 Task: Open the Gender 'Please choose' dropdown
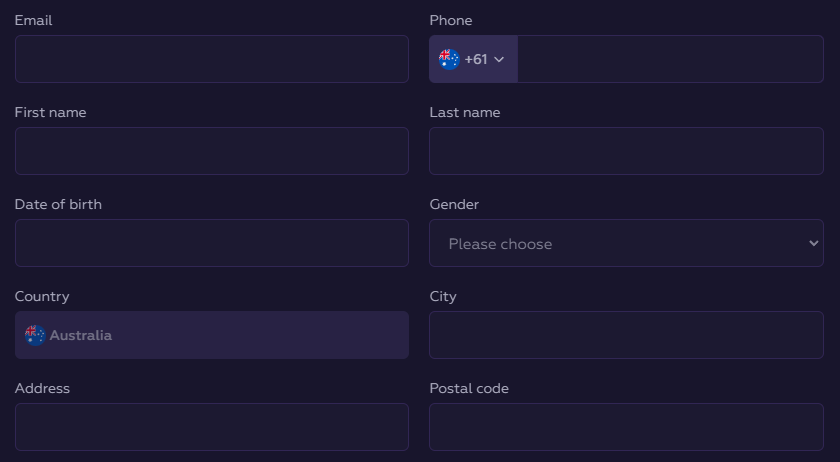click(x=625, y=244)
